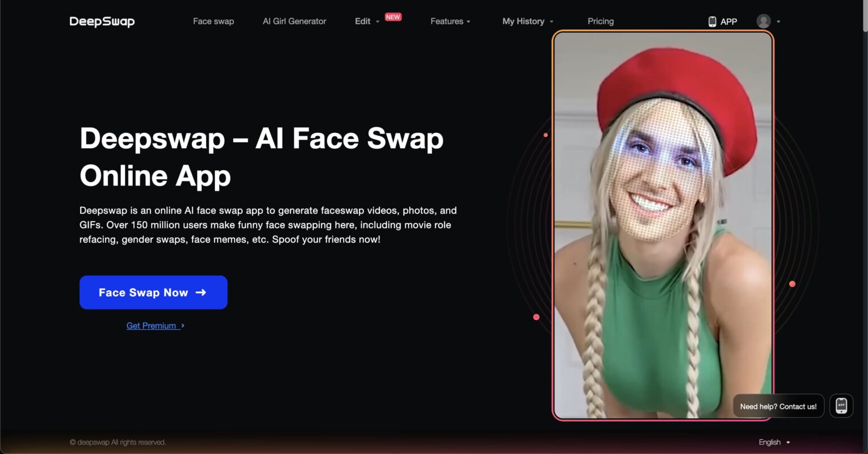Click the user avatar icon
Screen dimensions: 868x454
coord(763,21)
